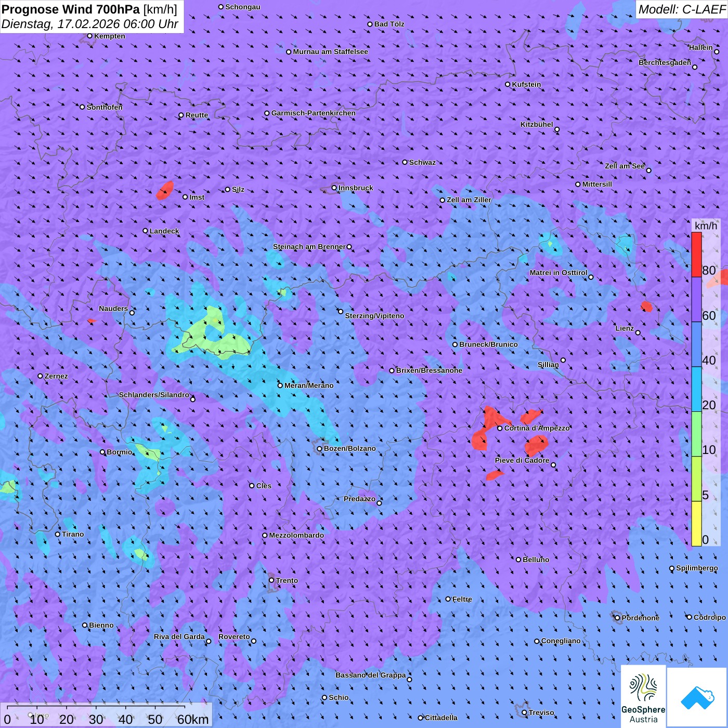Screen dimensions: 728x728
Task: Click the Bozen/Bolzano city marker
Action: (x=320, y=449)
